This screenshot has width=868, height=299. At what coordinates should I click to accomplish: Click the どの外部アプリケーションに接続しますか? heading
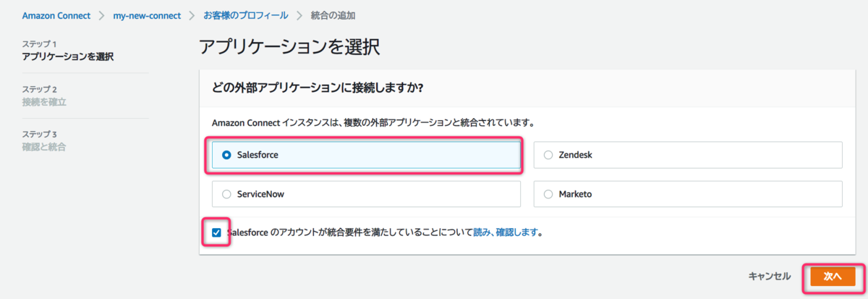(x=317, y=88)
